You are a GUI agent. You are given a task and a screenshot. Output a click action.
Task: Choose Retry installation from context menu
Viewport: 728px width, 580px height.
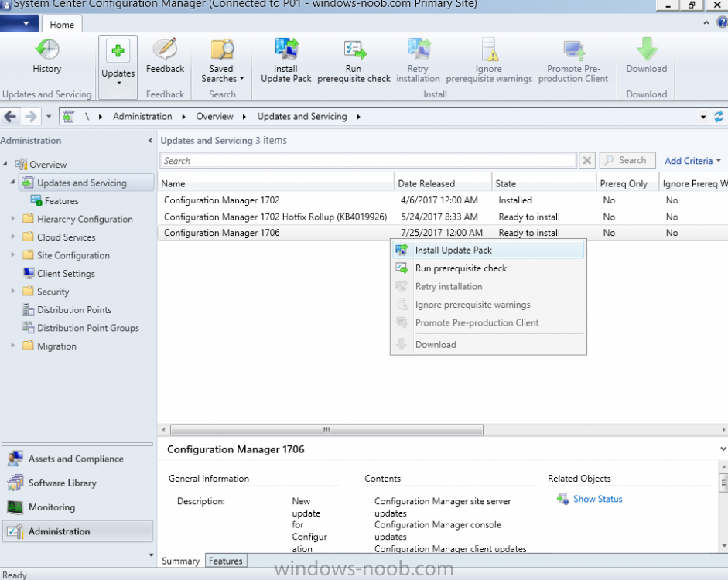point(488,286)
